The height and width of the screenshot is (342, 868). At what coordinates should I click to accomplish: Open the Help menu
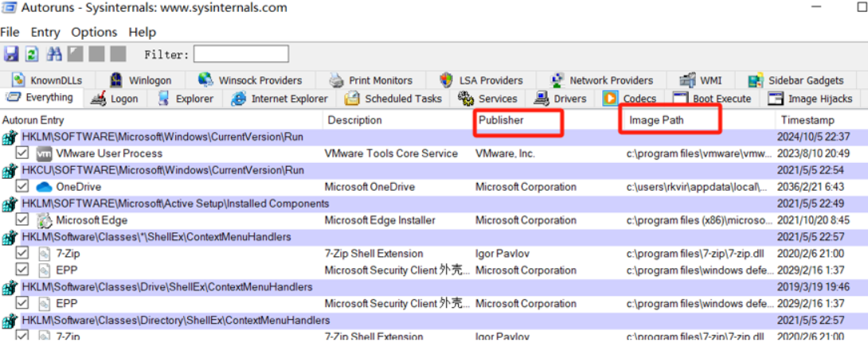pos(143,32)
